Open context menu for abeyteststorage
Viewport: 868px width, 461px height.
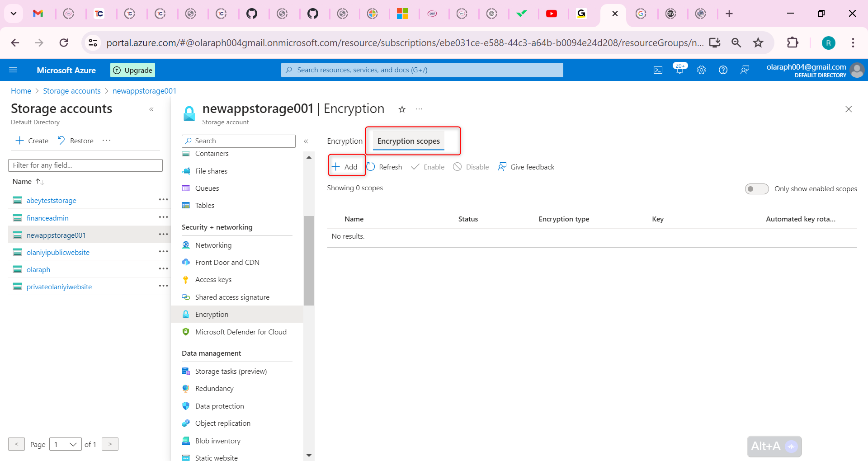[x=163, y=200]
